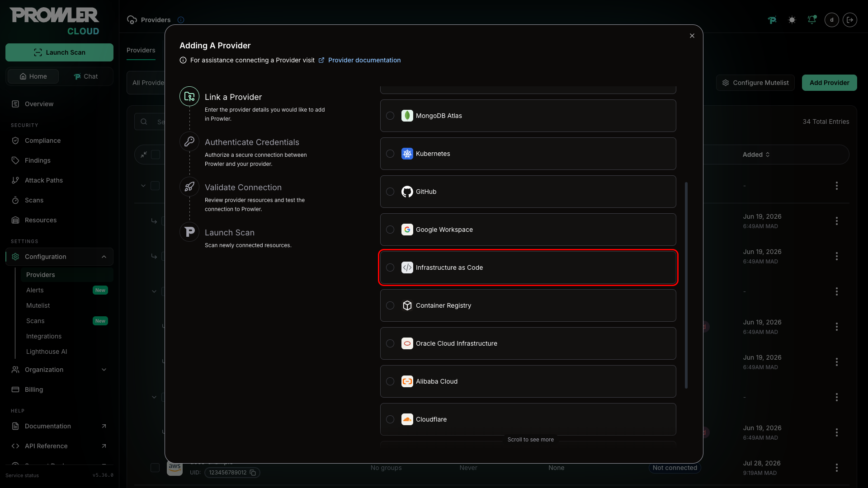868x488 pixels.
Task: Click the Cloudflare cloud logo
Action: pyautogui.click(x=407, y=419)
